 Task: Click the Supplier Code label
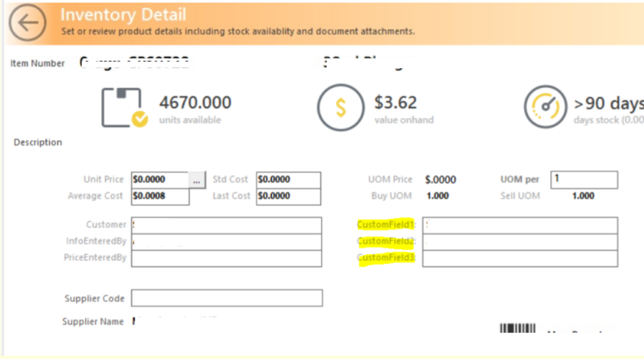94,299
